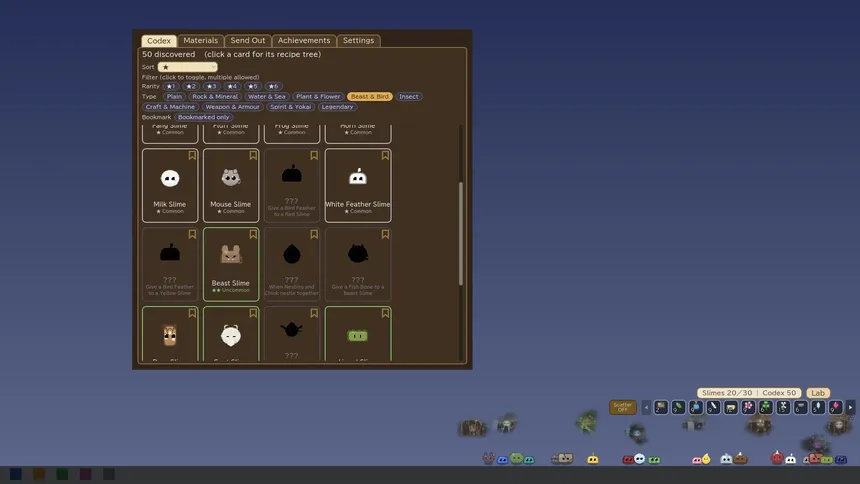Open the unknown Nestling and Chick card
The image size is (860, 484).
(x=292, y=264)
